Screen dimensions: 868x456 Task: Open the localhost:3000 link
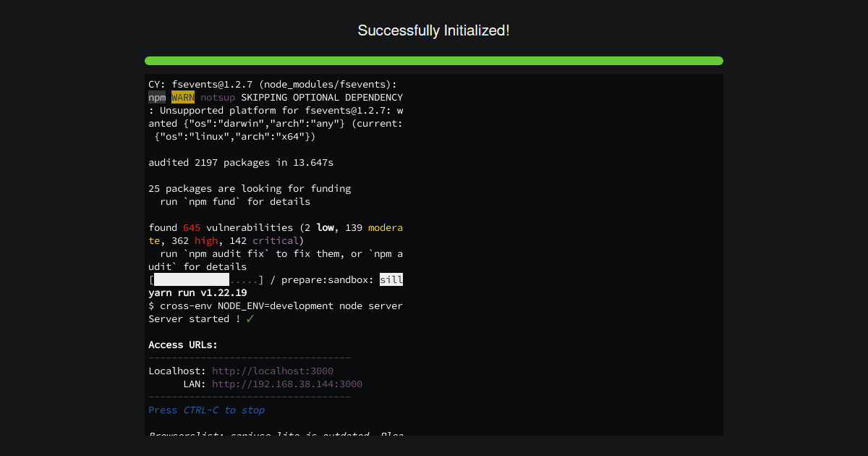[x=273, y=371]
